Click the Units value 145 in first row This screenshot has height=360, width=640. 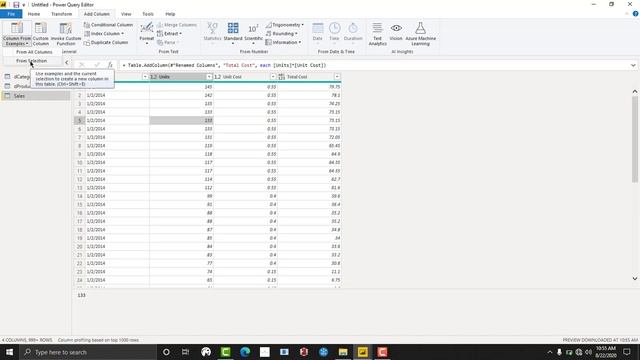click(x=208, y=87)
